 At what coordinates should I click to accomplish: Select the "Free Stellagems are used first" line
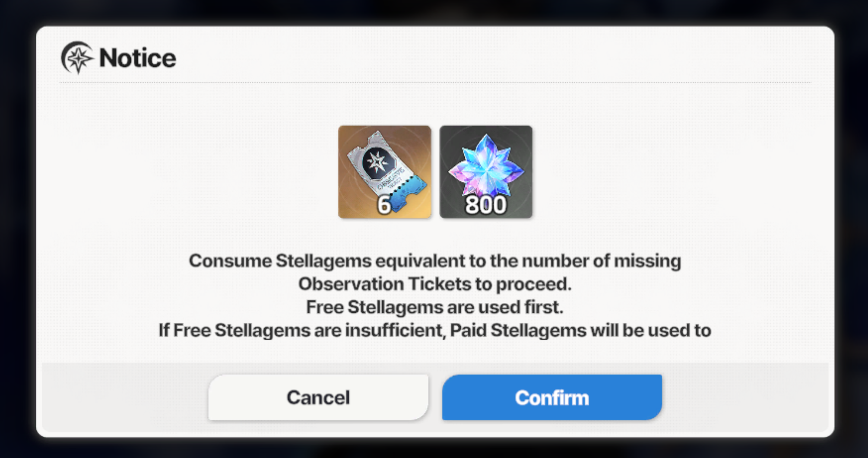[435, 307]
